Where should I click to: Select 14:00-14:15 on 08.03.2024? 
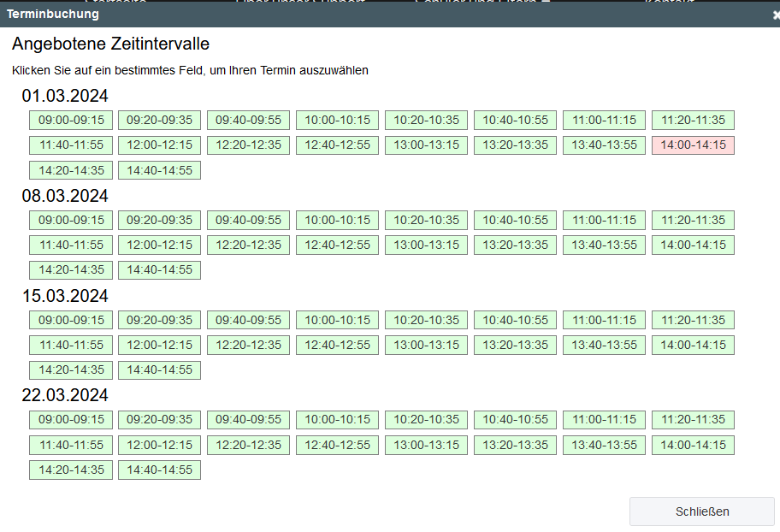pyautogui.click(x=694, y=245)
